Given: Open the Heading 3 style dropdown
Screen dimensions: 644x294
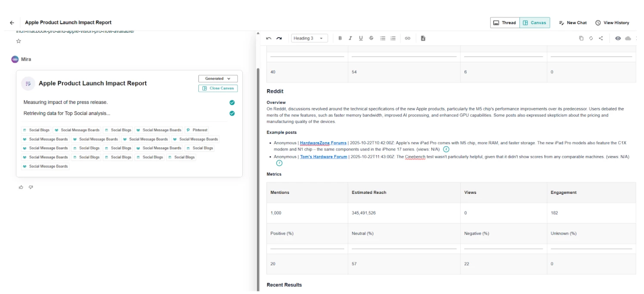Looking at the screenshot, I should pos(309,38).
